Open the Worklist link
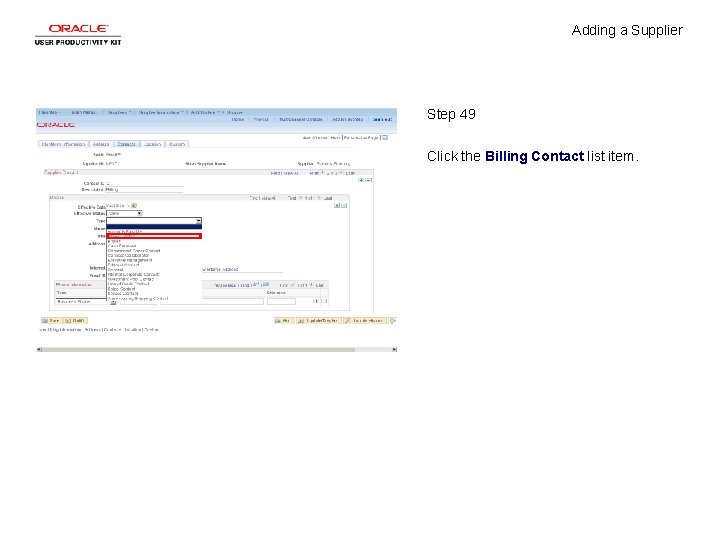The height and width of the screenshot is (540, 720). (x=261, y=119)
